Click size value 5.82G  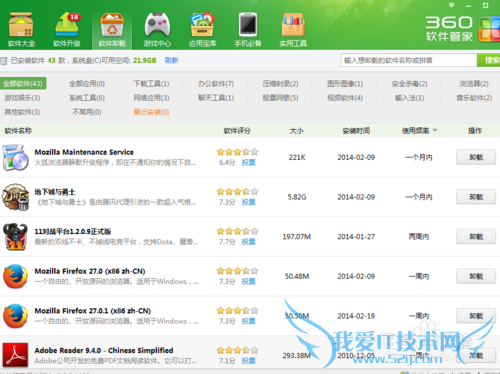pos(297,197)
